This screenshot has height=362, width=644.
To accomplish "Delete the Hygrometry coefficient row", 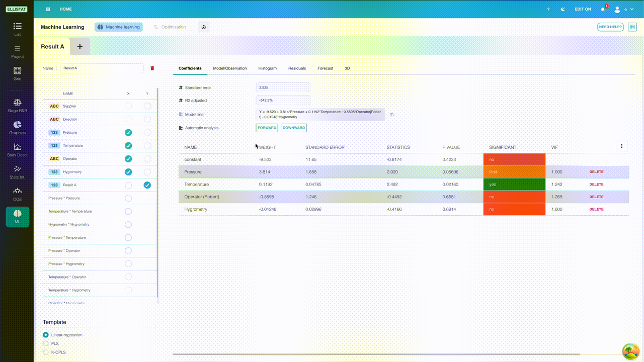I will click(596, 209).
